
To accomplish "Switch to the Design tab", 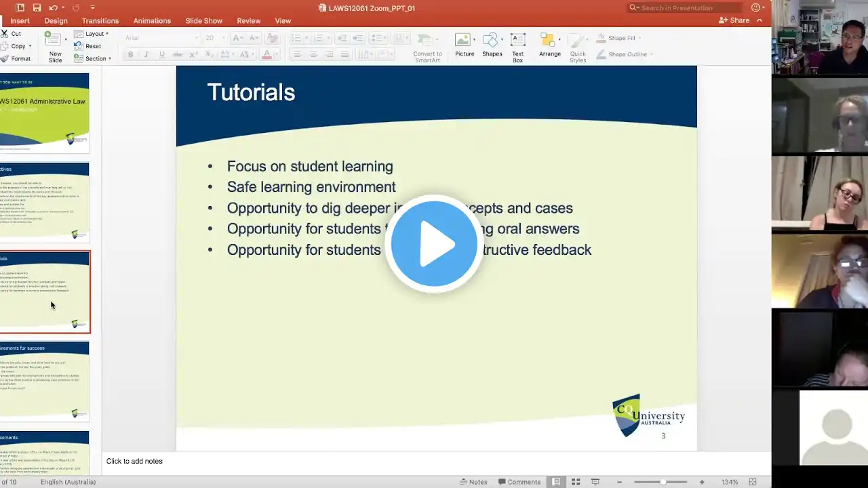I will pyautogui.click(x=56, y=21).
